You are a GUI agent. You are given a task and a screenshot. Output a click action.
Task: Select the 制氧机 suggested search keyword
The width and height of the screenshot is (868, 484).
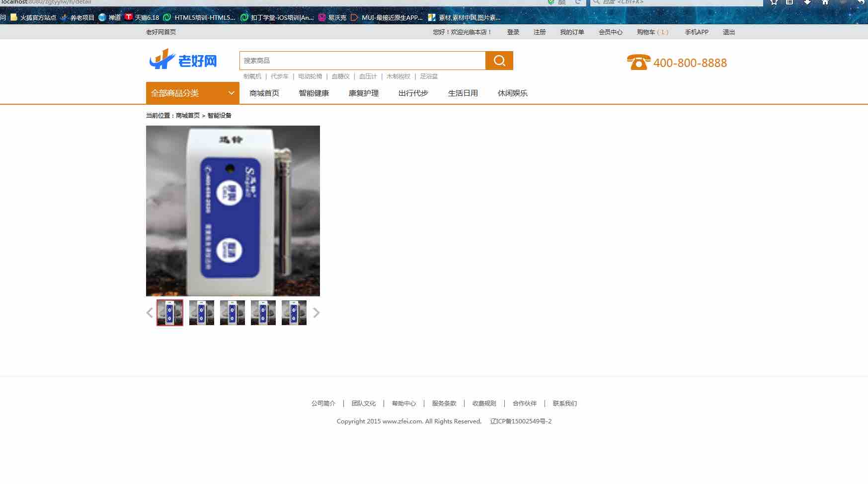click(252, 76)
